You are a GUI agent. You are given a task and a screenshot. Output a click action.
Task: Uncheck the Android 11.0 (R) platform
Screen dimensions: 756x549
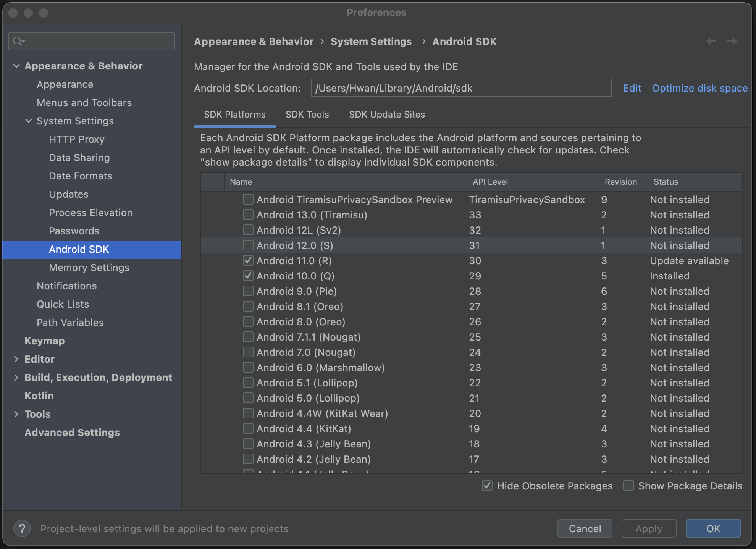pyautogui.click(x=248, y=260)
